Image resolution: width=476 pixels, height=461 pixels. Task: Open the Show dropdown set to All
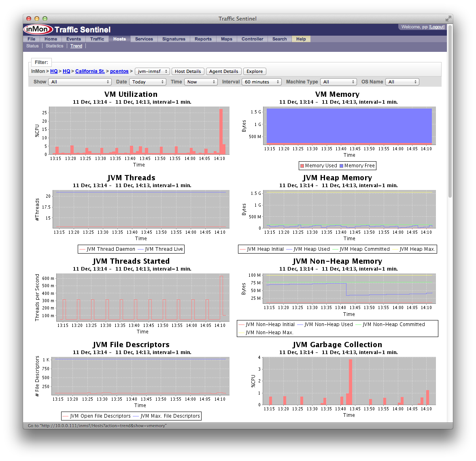click(x=80, y=82)
